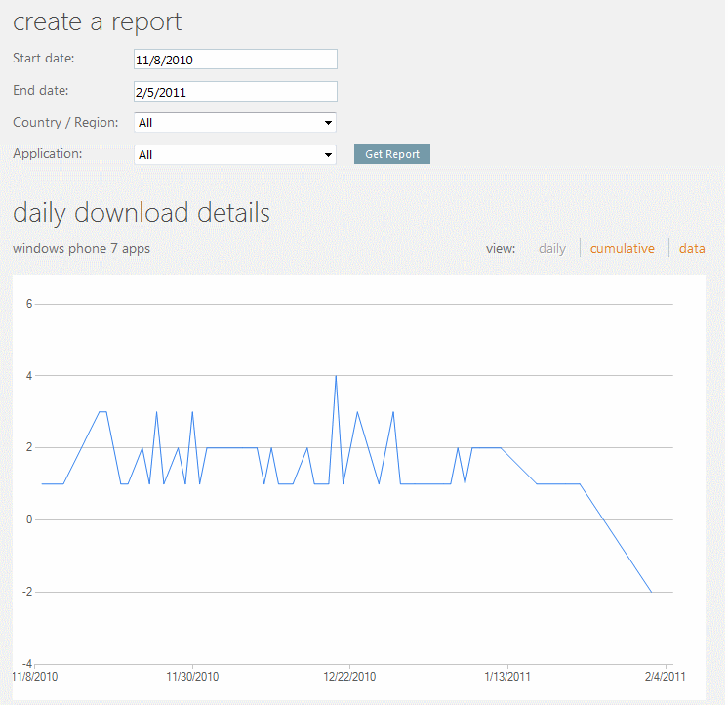
Task: Switch to the cumulative view
Action: pyautogui.click(x=622, y=249)
